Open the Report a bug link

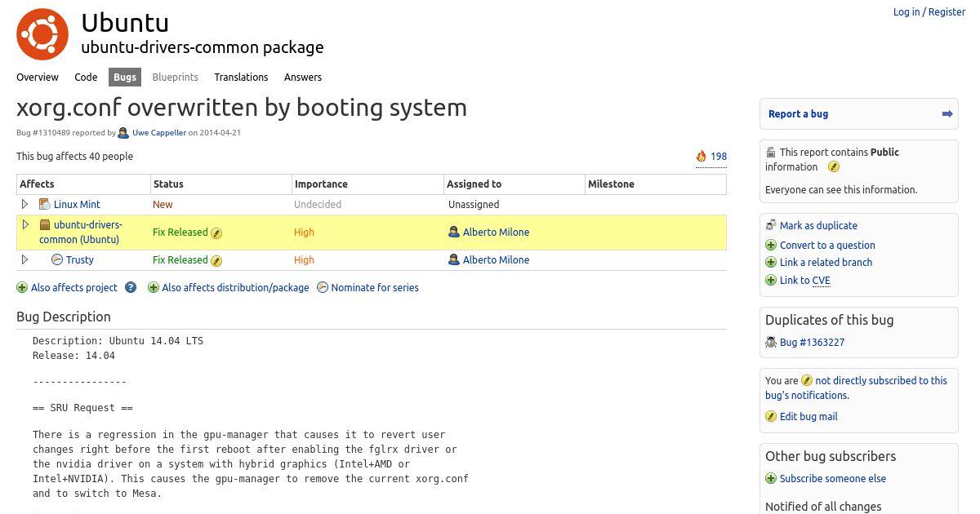tap(798, 114)
